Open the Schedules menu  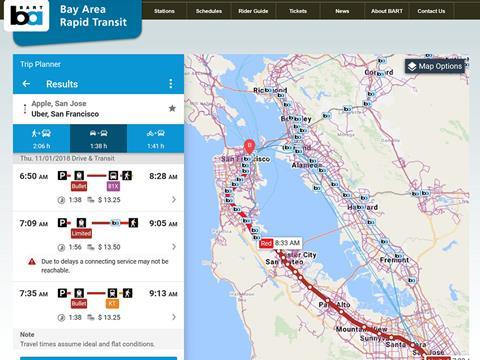point(209,11)
